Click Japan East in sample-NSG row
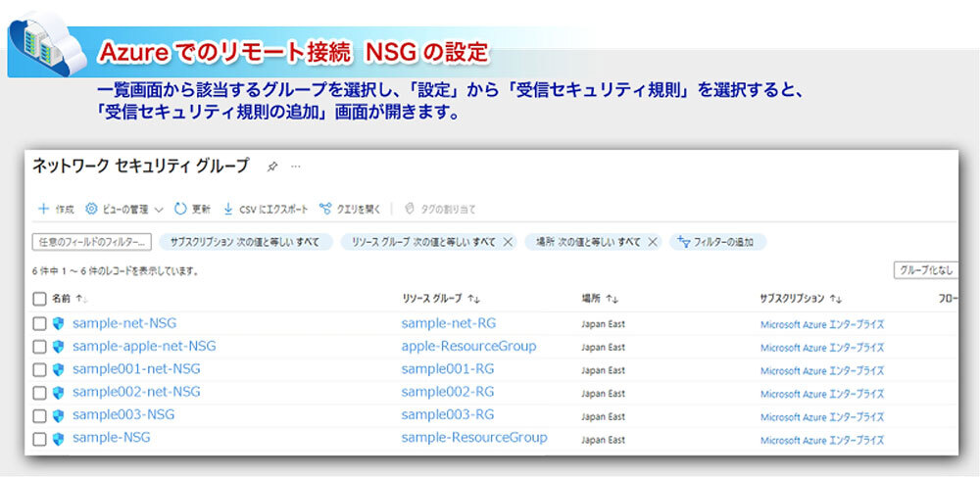 603,440
